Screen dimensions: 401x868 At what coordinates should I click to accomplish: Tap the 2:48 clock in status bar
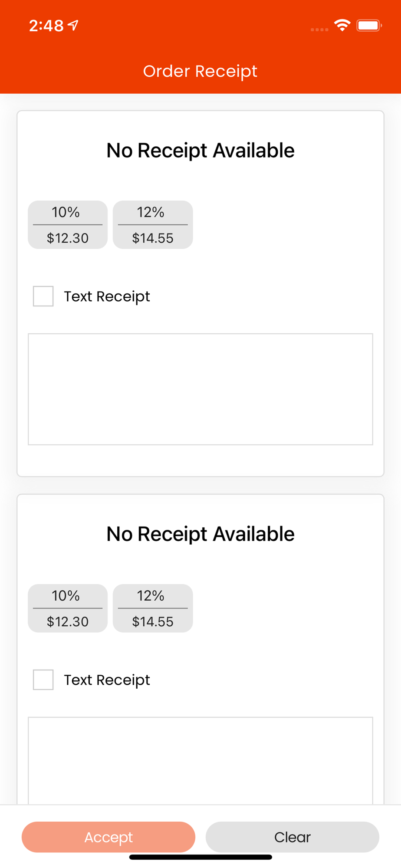tap(46, 26)
